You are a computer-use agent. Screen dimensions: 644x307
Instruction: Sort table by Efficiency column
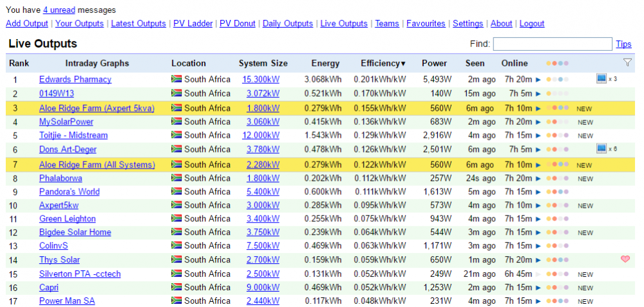tap(383, 63)
